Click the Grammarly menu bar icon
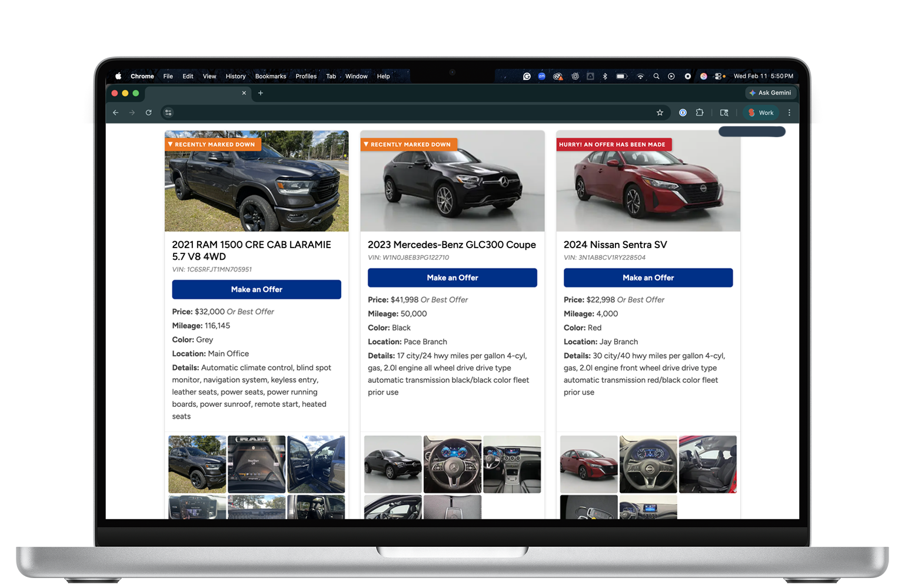 coord(527,76)
